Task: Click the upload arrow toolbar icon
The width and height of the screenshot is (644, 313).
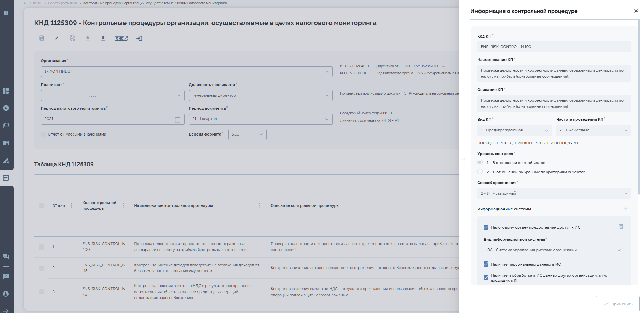Action: pyautogui.click(x=88, y=38)
